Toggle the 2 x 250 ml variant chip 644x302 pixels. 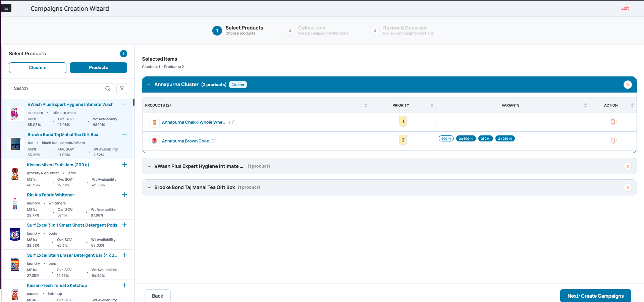click(x=505, y=139)
